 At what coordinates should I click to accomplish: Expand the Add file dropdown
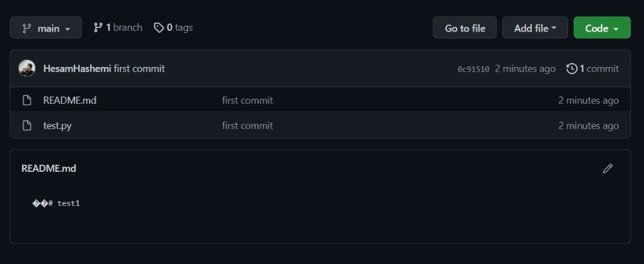pyautogui.click(x=535, y=28)
